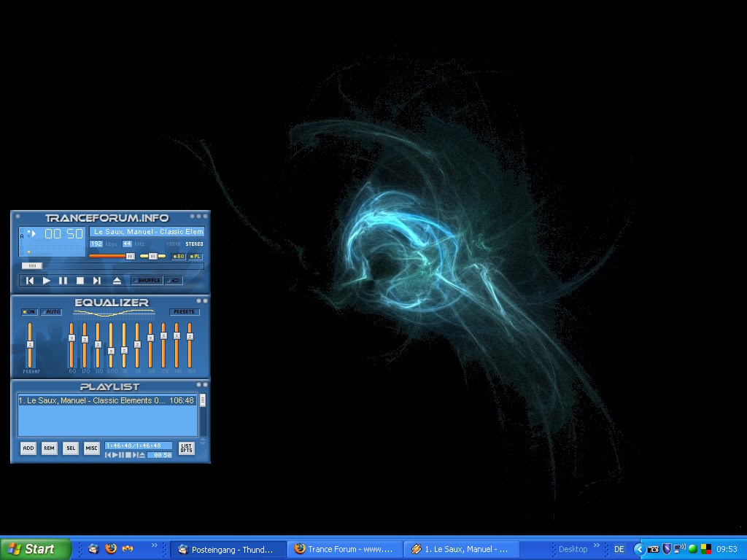
Task: Open the LIST OPTS menu in the playlist
Action: 186,448
